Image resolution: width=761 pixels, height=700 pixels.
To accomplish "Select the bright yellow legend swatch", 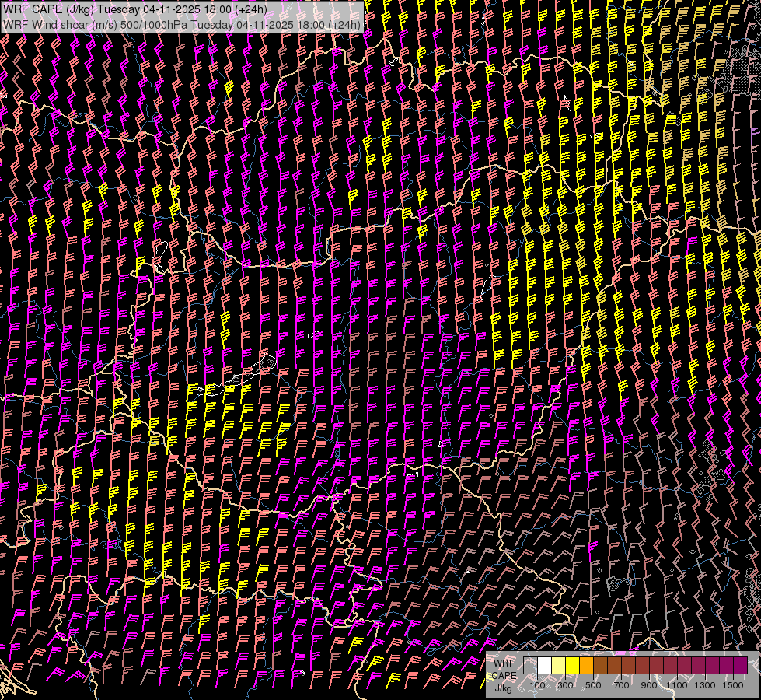I will pos(573,666).
